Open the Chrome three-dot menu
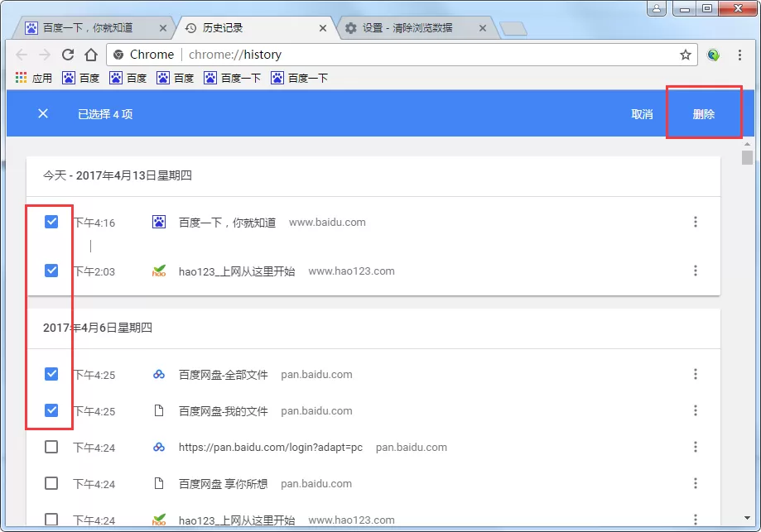Screen dimensions: 761x532 (739, 55)
